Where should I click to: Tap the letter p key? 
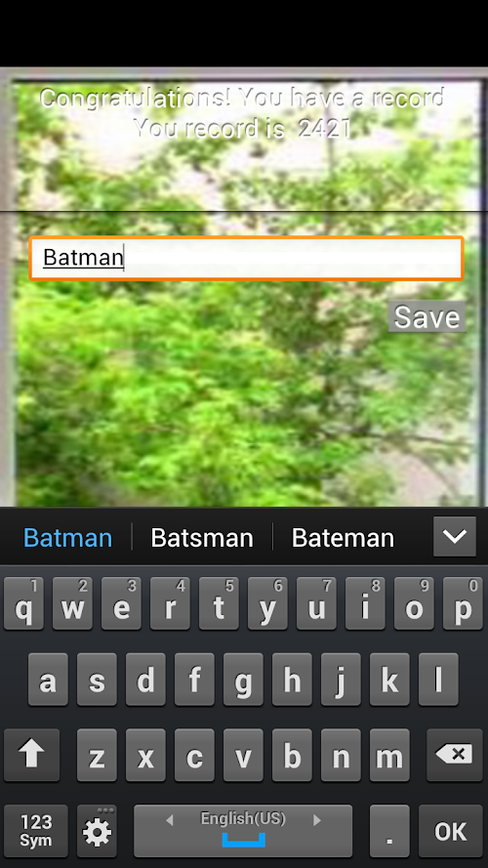point(463,603)
